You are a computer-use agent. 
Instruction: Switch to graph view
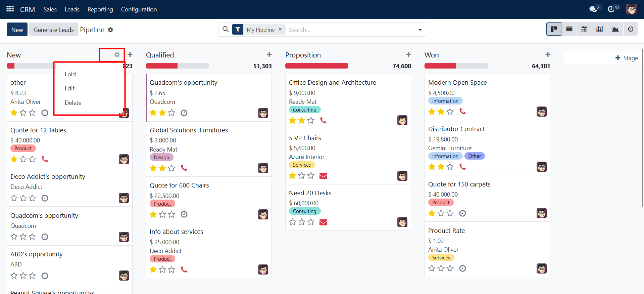tap(615, 29)
